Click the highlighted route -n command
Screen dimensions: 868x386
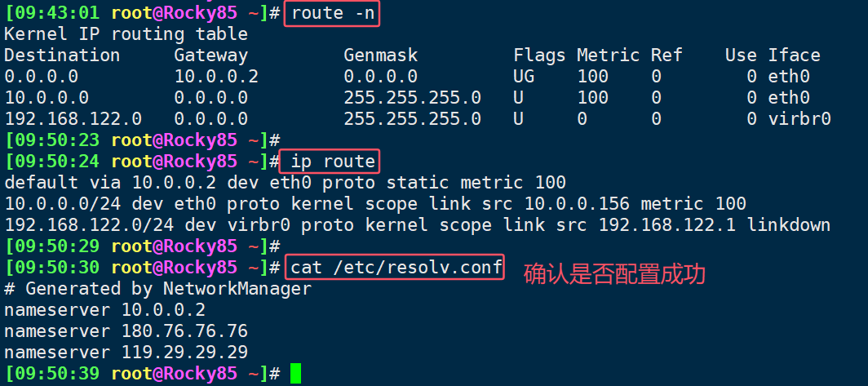click(332, 13)
